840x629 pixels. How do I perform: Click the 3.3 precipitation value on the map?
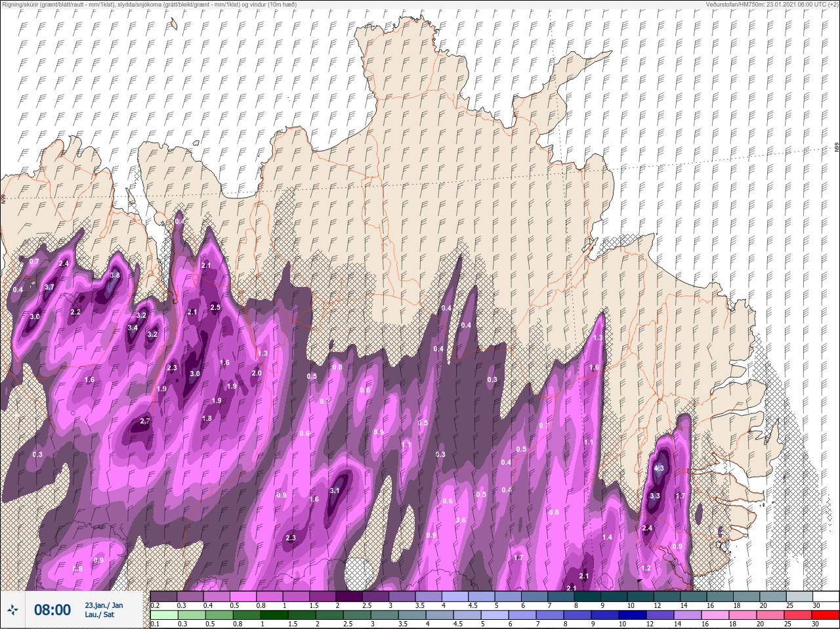pyautogui.click(x=655, y=496)
